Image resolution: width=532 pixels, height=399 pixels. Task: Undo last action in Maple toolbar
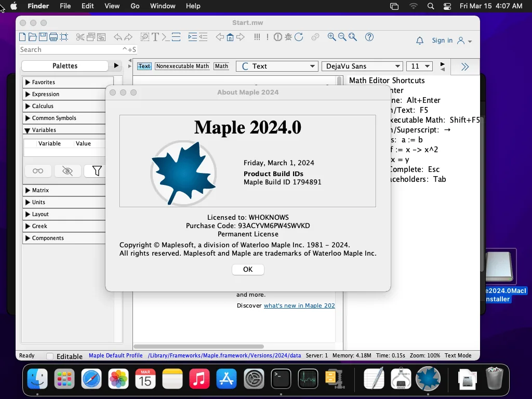[118, 37]
